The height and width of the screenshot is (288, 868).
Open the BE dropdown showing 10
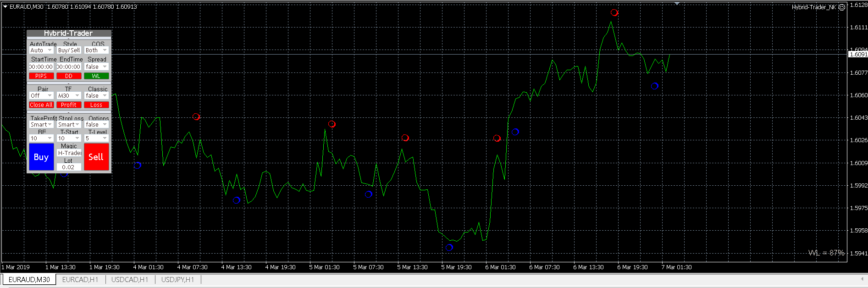click(x=41, y=138)
